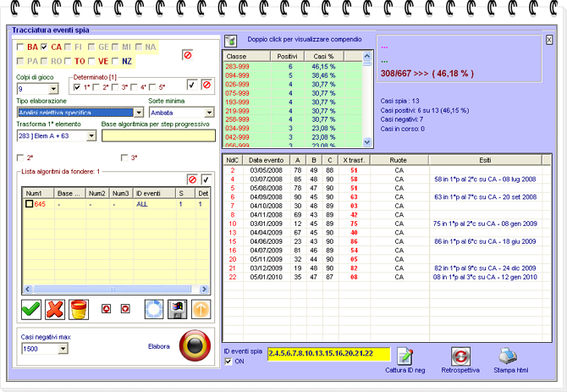Click the green checkmark confirm icon
This screenshot has width=567, height=392.
(x=31, y=310)
